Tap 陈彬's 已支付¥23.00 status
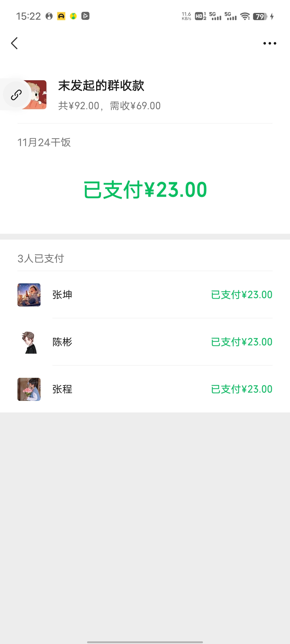The image size is (290, 644). (242, 342)
